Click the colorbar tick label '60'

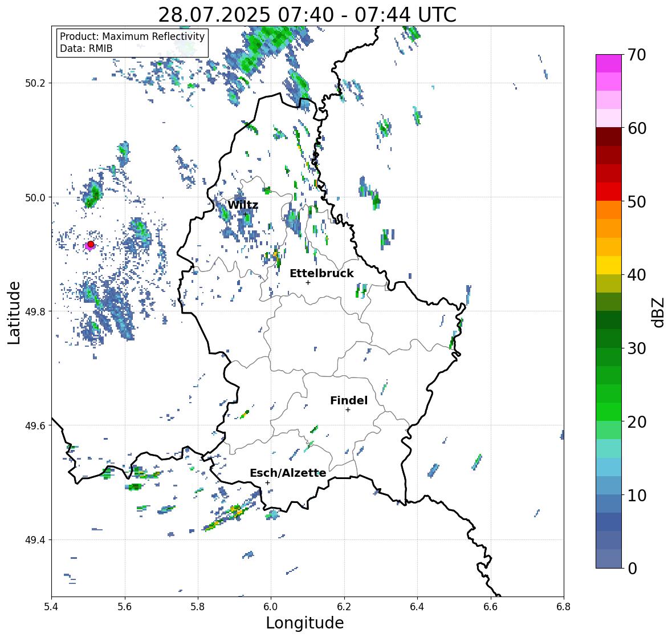pyautogui.click(x=637, y=128)
